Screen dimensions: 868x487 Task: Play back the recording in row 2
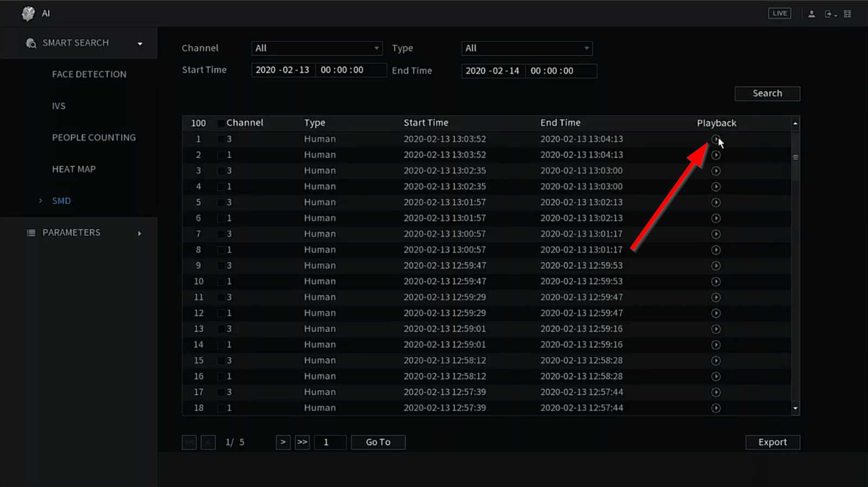point(716,155)
